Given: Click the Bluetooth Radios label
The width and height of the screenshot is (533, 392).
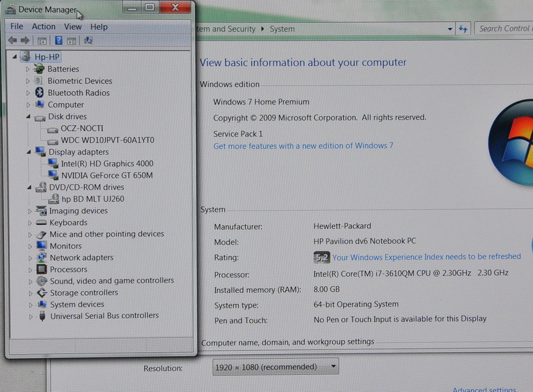Looking at the screenshot, I should (x=79, y=93).
